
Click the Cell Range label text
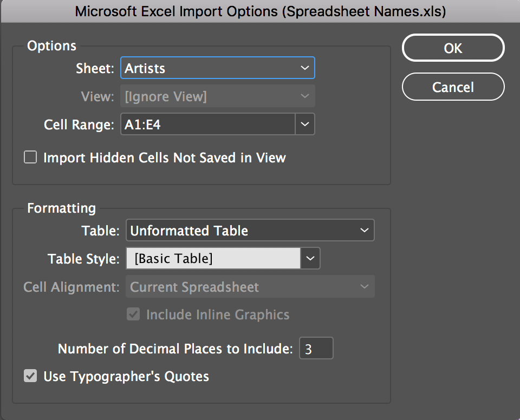(x=79, y=125)
